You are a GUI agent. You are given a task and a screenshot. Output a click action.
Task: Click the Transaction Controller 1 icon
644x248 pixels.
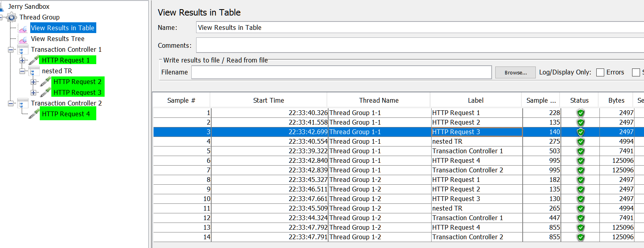(23, 50)
